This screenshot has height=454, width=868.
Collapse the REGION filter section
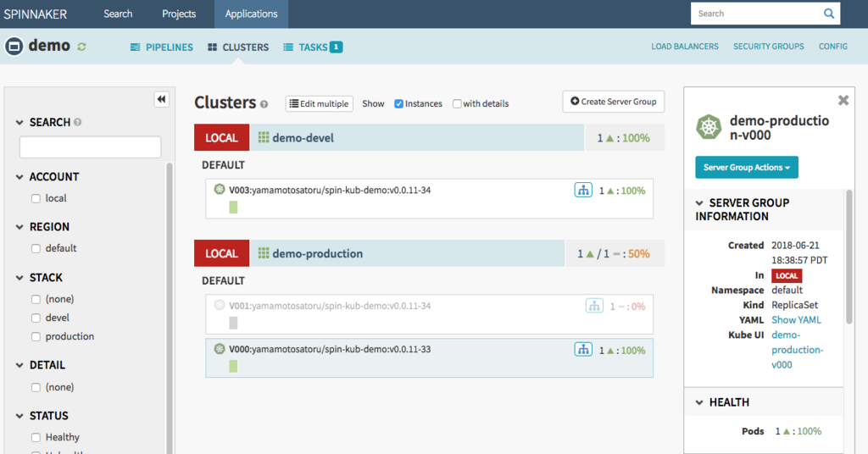point(19,227)
